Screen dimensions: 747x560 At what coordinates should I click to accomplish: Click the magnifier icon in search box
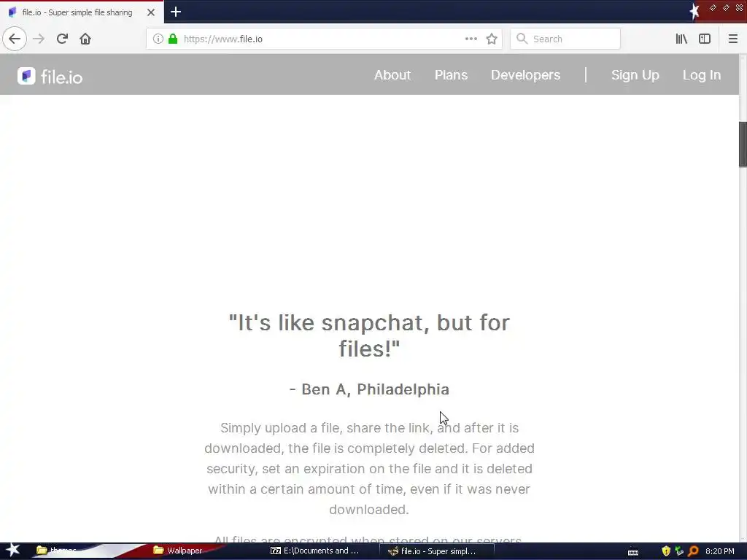pyautogui.click(x=522, y=39)
